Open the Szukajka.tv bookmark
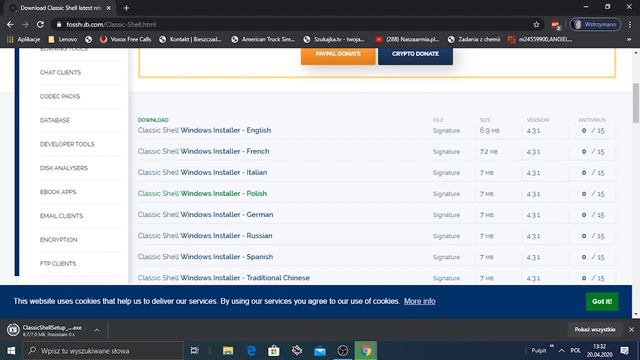Image resolution: width=640 pixels, height=360 pixels. click(x=334, y=39)
